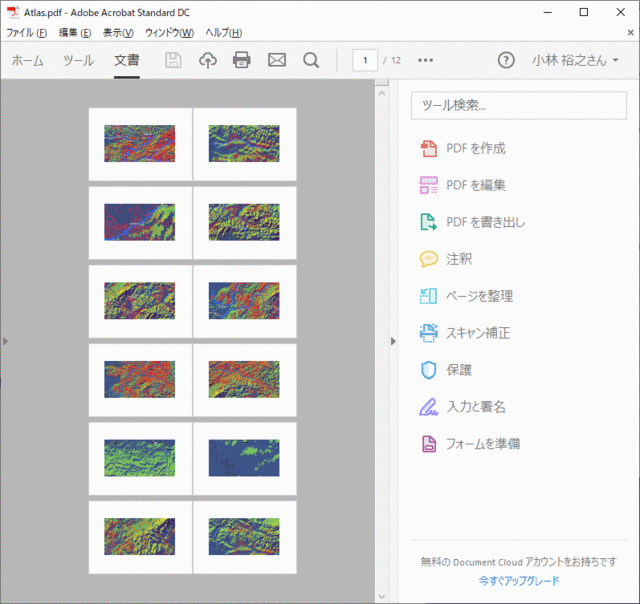
Task: Select the 文書 tab
Action: coord(127,60)
